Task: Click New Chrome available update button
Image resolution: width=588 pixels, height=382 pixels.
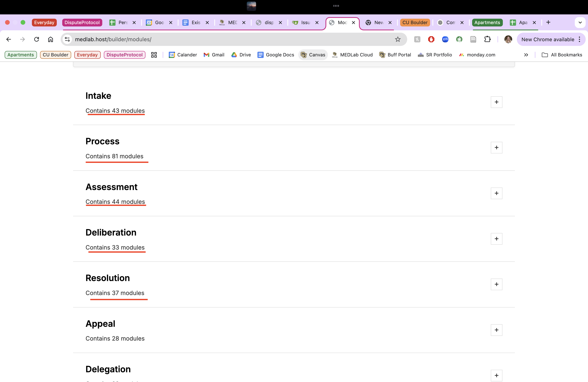Action: click(548, 39)
